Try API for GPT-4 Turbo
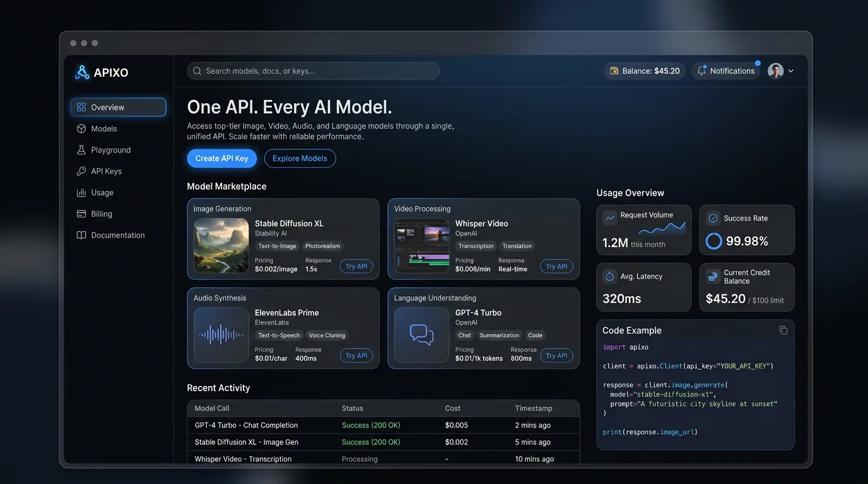868x484 pixels. (556, 355)
